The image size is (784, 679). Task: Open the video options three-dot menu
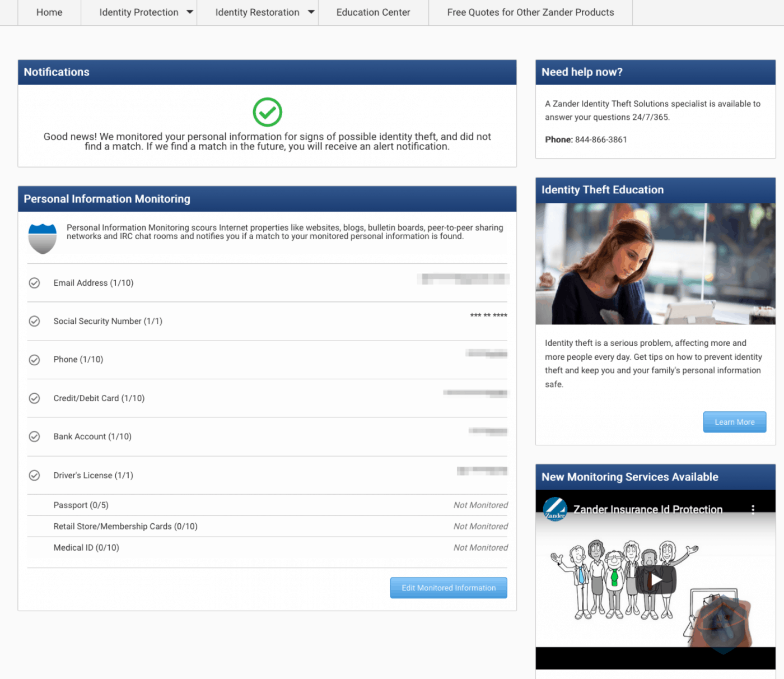tap(753, 509)
